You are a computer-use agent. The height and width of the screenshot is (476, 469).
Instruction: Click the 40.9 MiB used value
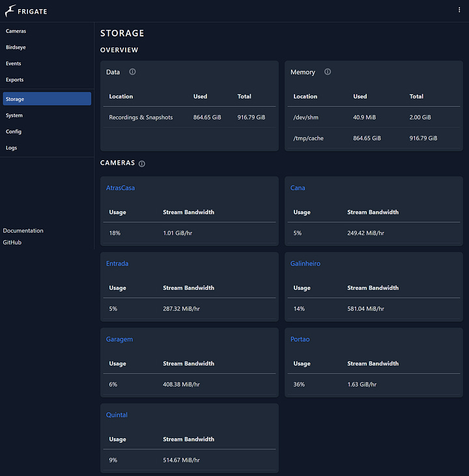pos(364,117)
